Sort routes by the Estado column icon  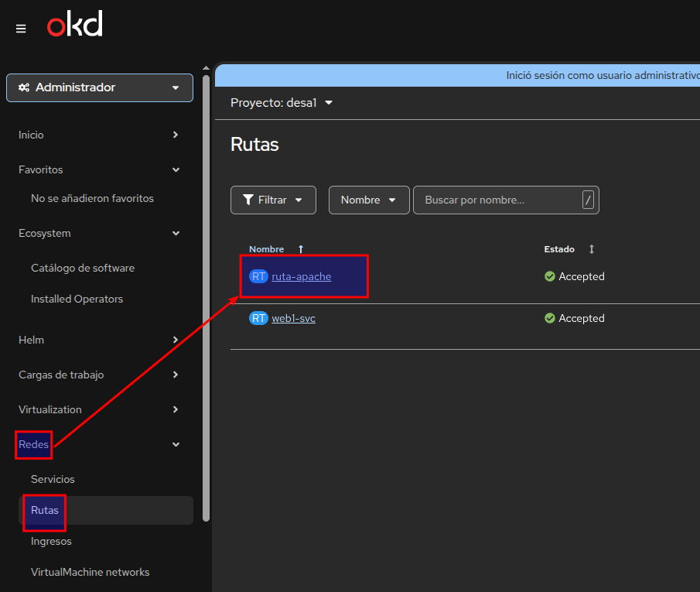click(x=592, y=249)
